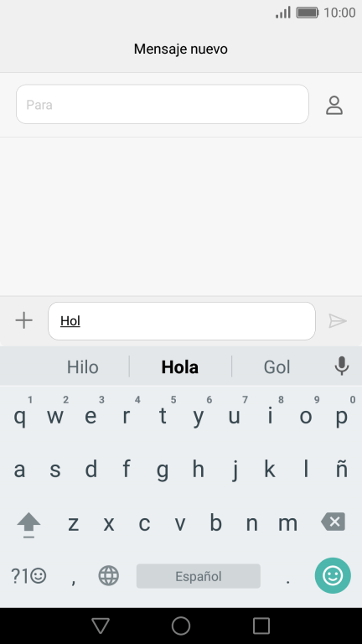Select the Hilo word suggestion

pyautogui.click(x=82, y=366)
